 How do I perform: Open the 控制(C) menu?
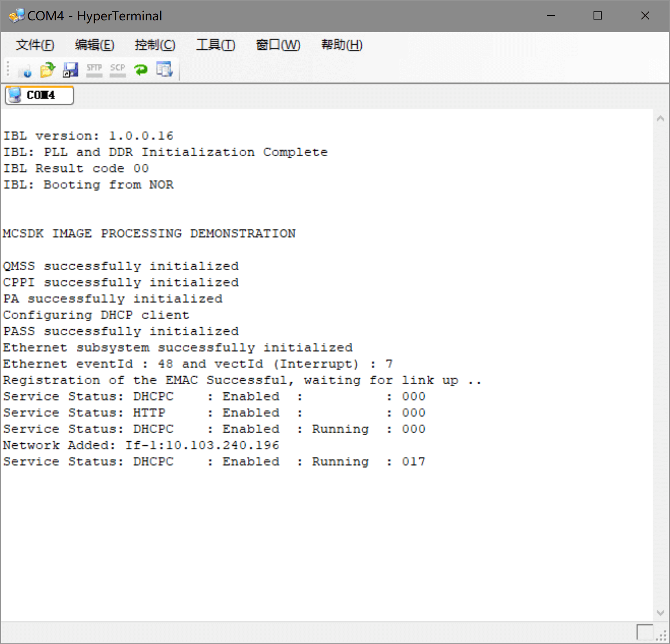click(155, 45)
